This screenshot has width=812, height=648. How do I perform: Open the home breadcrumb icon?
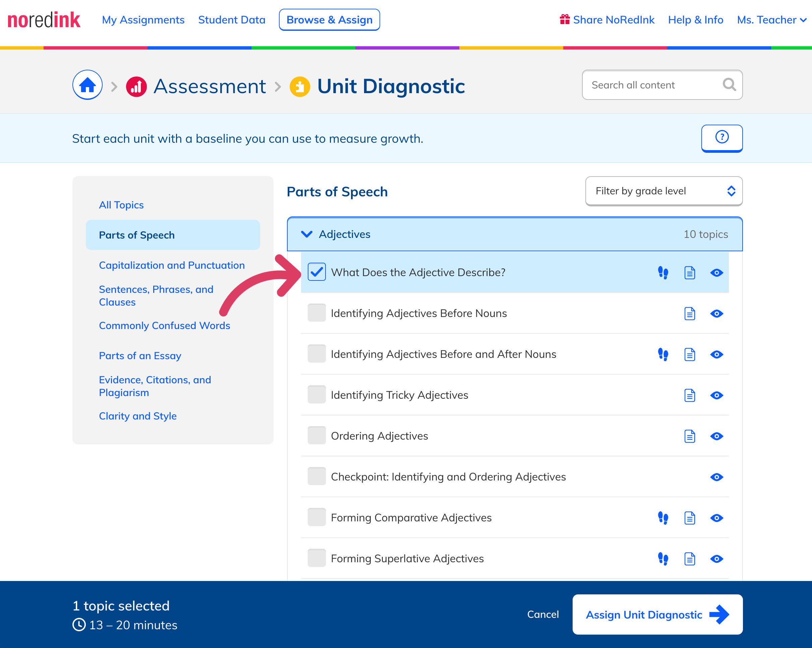coord(88,85)
